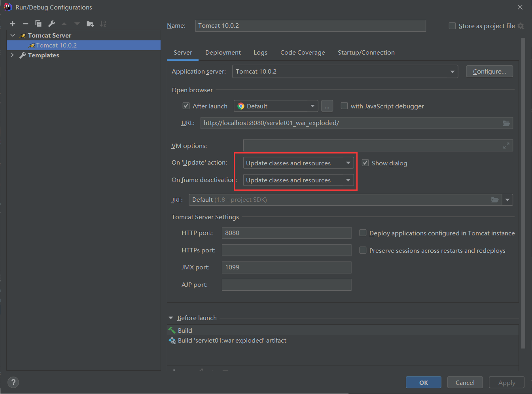The image size is (532, 394).
Task: Close the Run/Debug Configurations dialog
Action: point(520,7)
